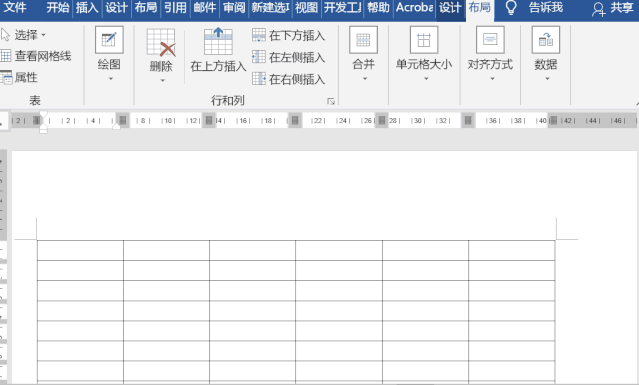Click 在下方插入 insert below
The image size is (639, 385).
click(289, 35)
